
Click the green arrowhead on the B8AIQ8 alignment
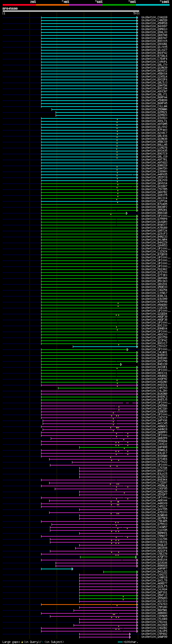[127, 213]
